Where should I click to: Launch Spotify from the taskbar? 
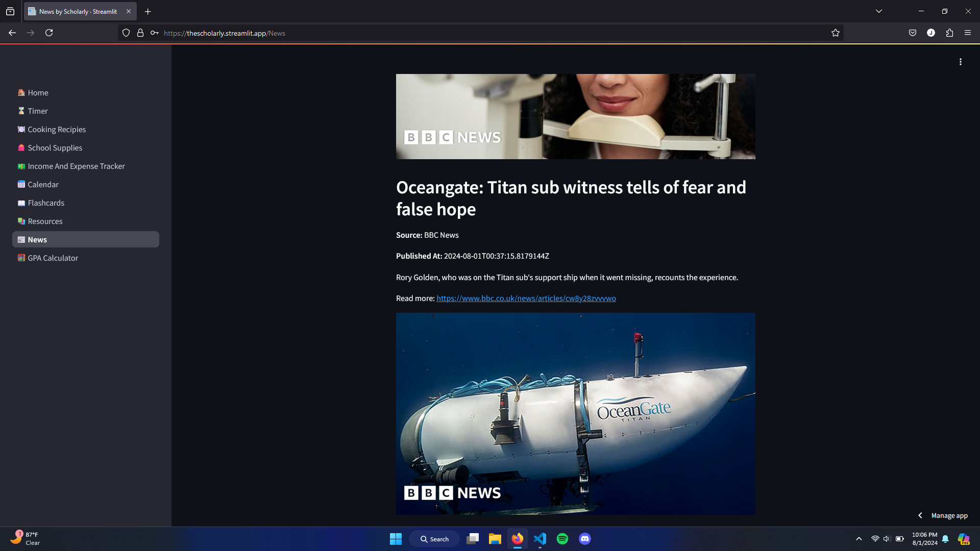[562, 539]
